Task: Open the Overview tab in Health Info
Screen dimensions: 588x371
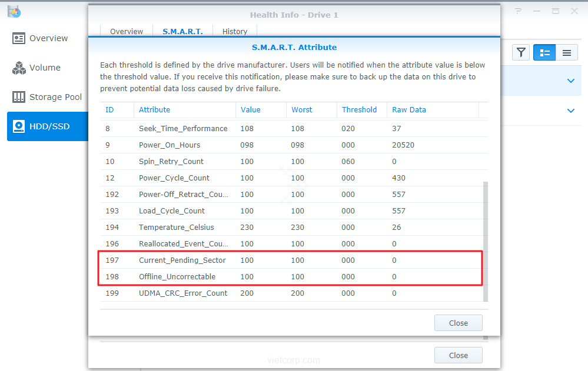Action: 127,32
